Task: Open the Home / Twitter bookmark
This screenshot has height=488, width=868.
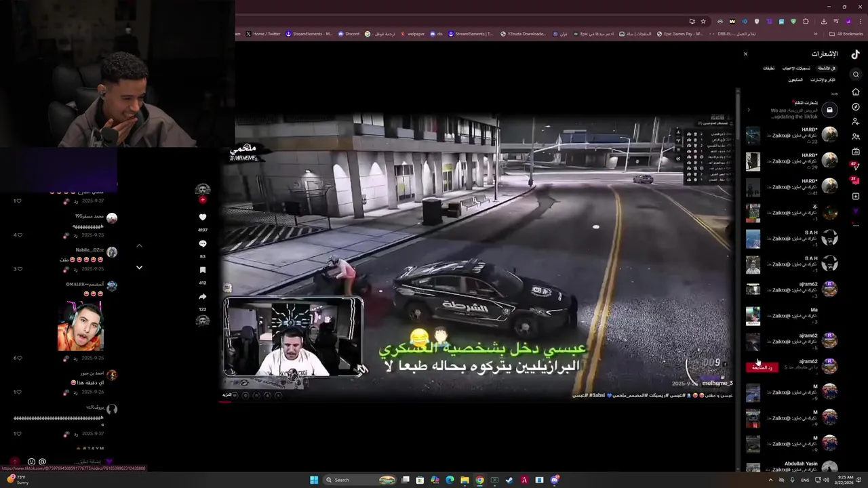Action: tap(262, 34)
